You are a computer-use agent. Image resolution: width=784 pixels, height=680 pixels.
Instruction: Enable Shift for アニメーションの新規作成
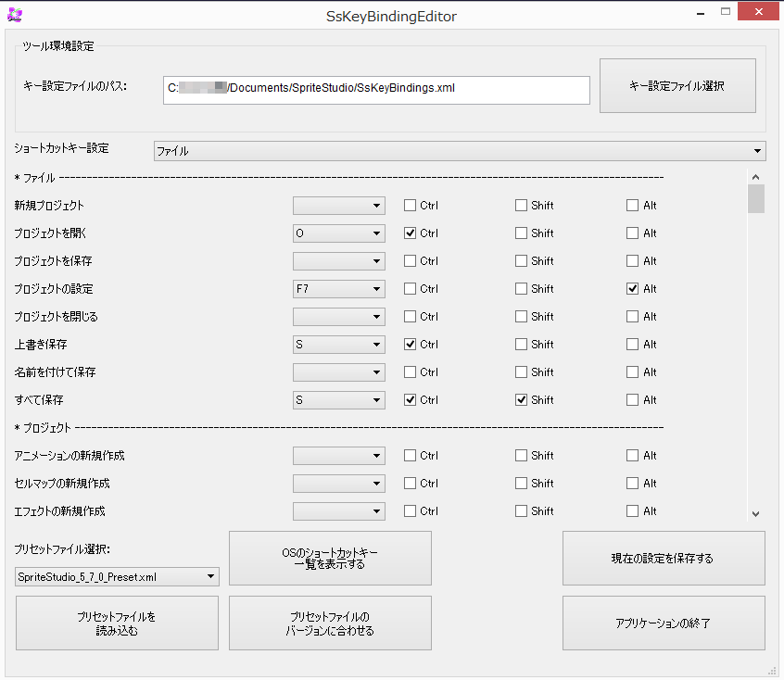point(521,456)
